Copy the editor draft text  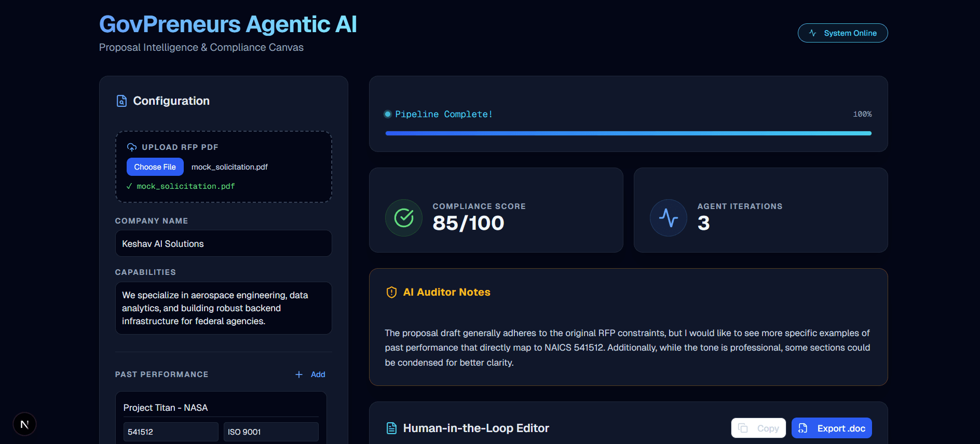click(x=758, y=428)
